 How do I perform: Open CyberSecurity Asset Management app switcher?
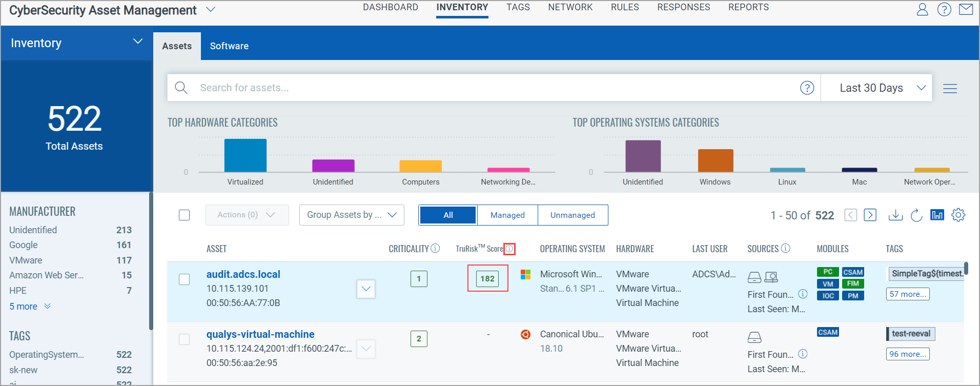click(211, 9)
